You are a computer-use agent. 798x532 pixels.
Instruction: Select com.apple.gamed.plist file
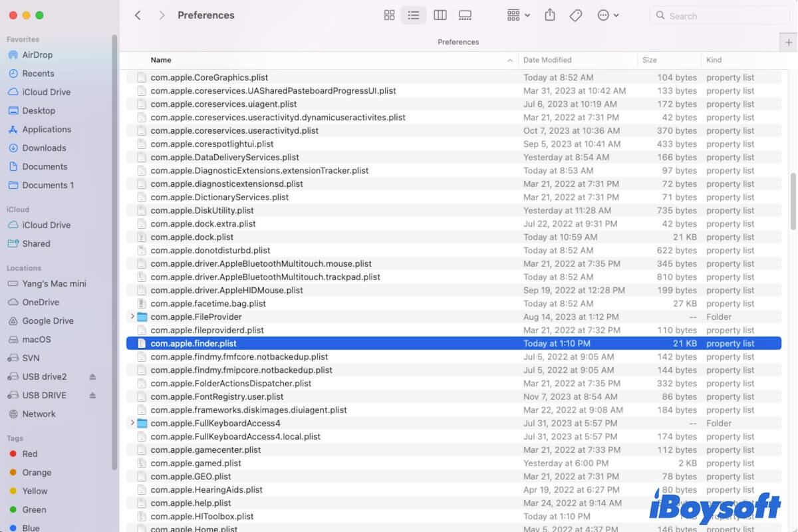click(x=454, y=464)
